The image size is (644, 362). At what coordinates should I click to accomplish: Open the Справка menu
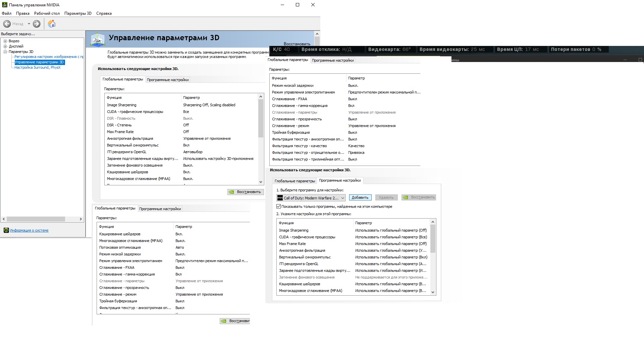click(104, 13)
